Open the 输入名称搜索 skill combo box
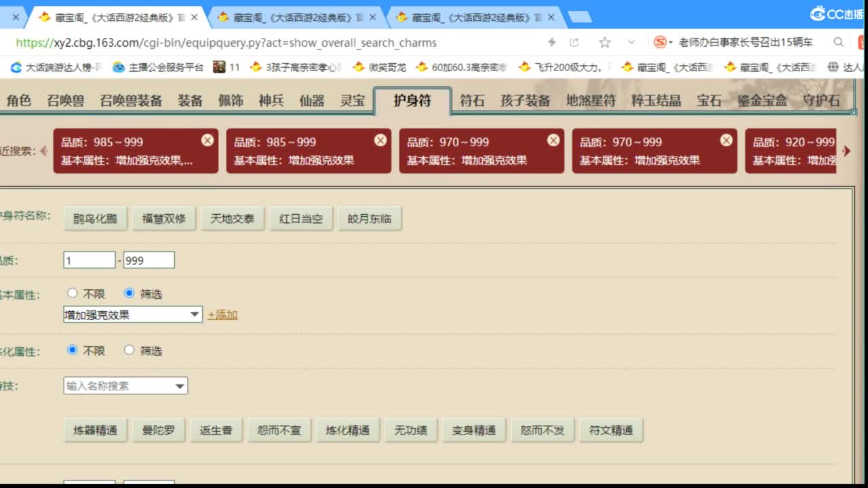This screenshot has width=868, height=488. pyautogui.click(x=125, y=386)
